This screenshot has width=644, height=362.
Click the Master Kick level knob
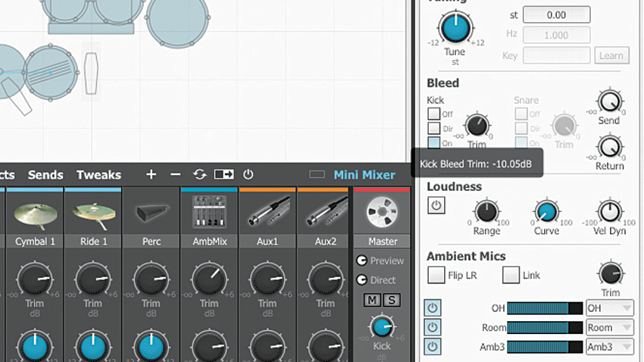(x=383, y=327)
